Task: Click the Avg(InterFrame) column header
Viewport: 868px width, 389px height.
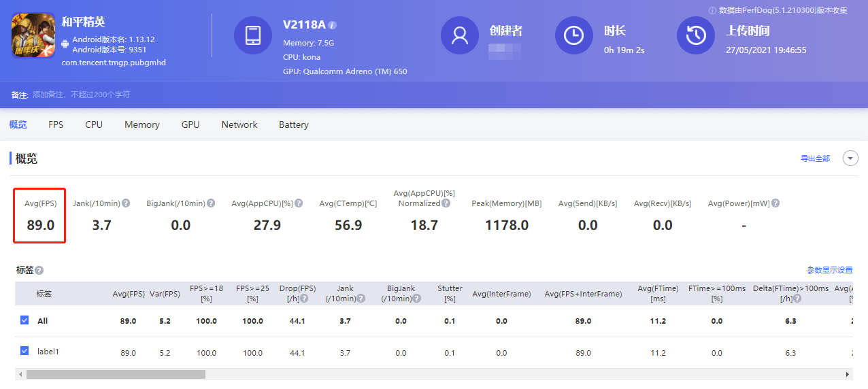Action: tap(501, 294)
